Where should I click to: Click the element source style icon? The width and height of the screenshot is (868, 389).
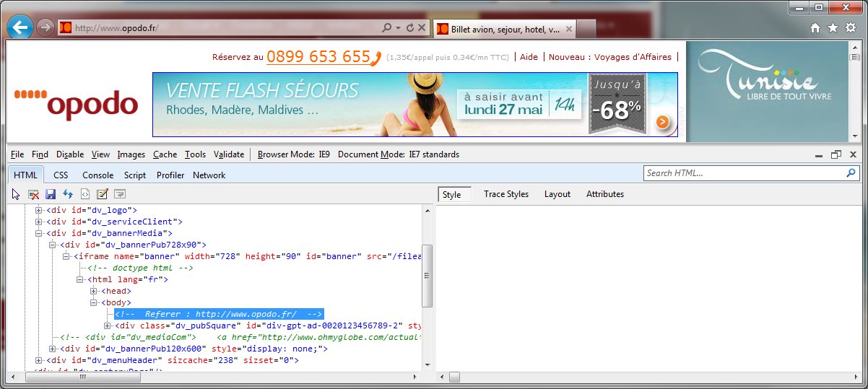85,194
